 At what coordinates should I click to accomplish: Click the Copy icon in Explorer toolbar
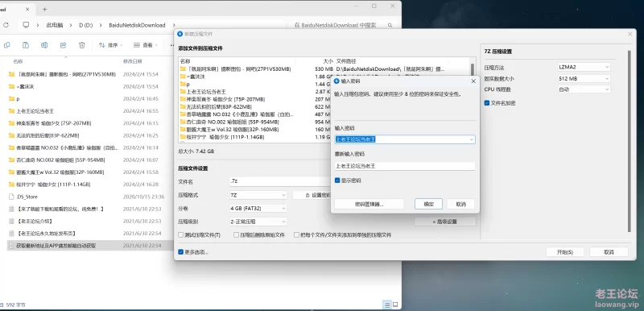point(6,45)
